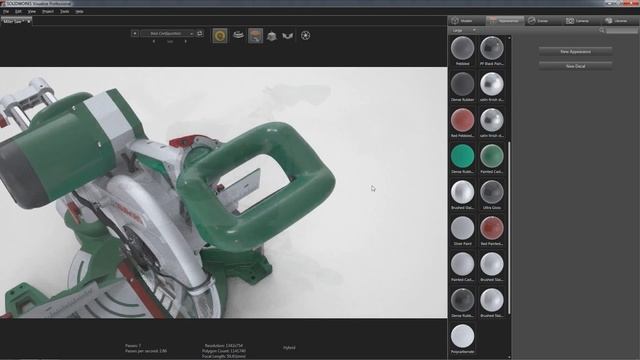
Task: Select the Silver Paint appearance
Action: pos(462,231)
